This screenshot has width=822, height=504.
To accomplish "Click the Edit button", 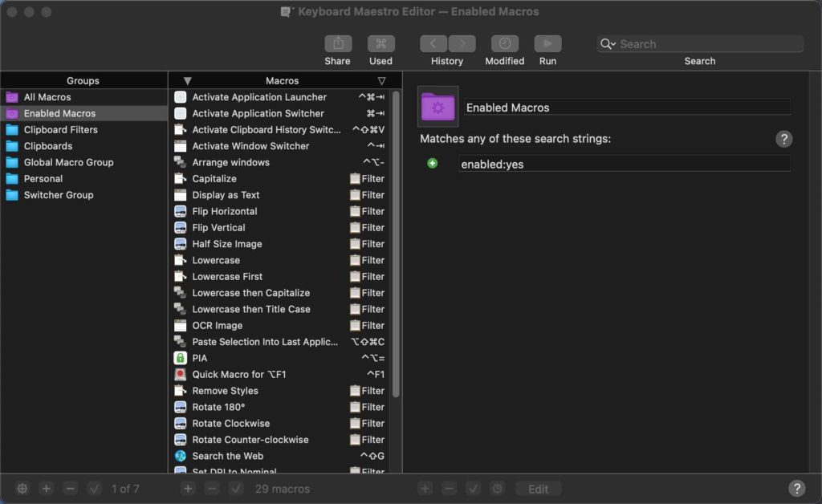I will coord(538,489).
